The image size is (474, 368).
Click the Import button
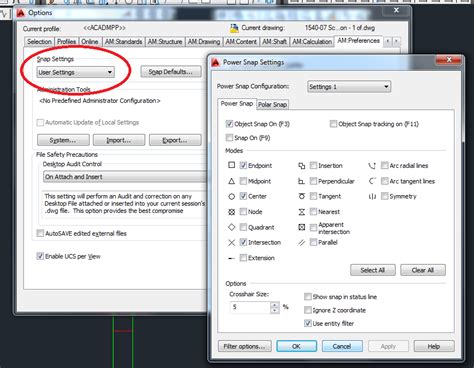pyautogui.click(x=119, y=140)
